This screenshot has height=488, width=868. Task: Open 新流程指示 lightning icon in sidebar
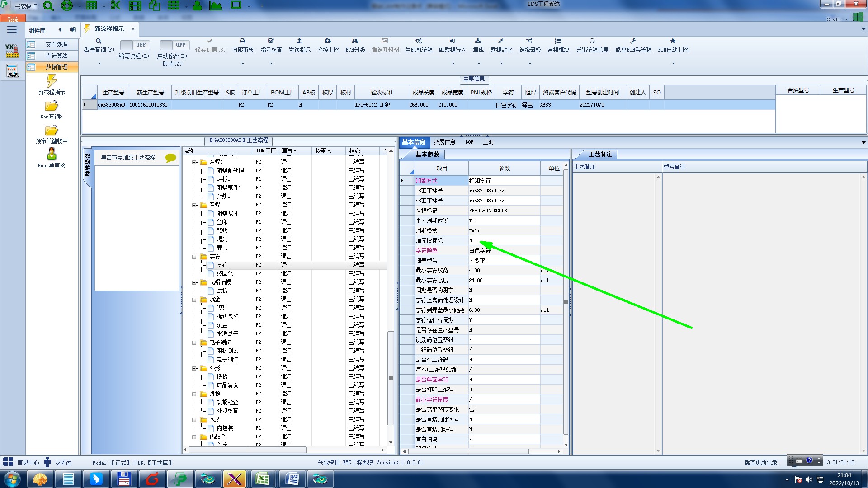52,81
